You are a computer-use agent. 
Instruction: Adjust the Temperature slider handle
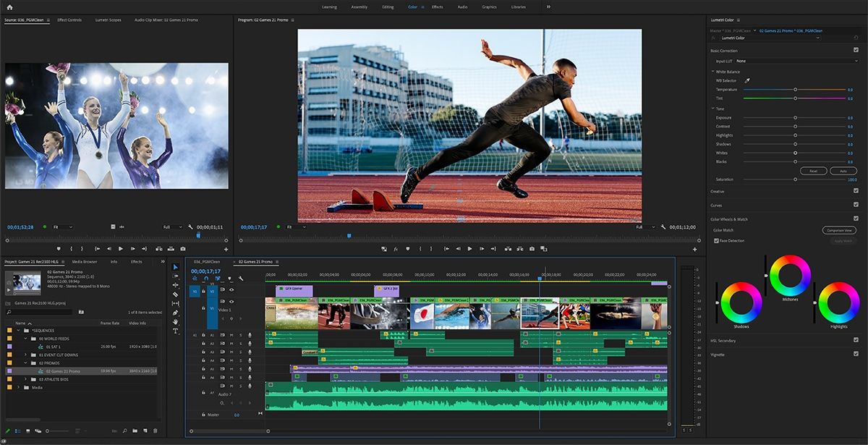coord(795,90)
